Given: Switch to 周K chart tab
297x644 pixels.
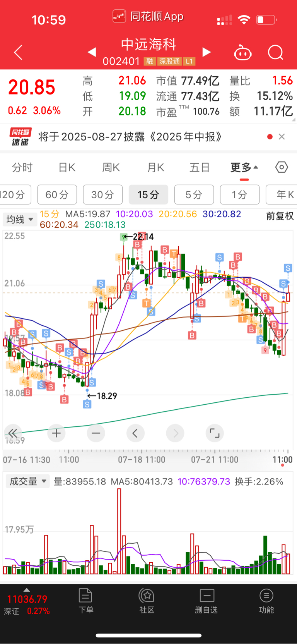Looking at the screenshot, I should 111,167.
